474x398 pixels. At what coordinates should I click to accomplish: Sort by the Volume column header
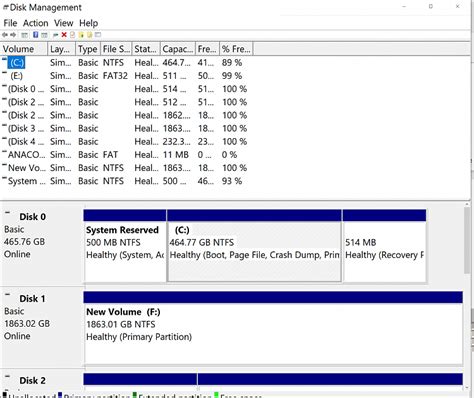coord(24,49)
